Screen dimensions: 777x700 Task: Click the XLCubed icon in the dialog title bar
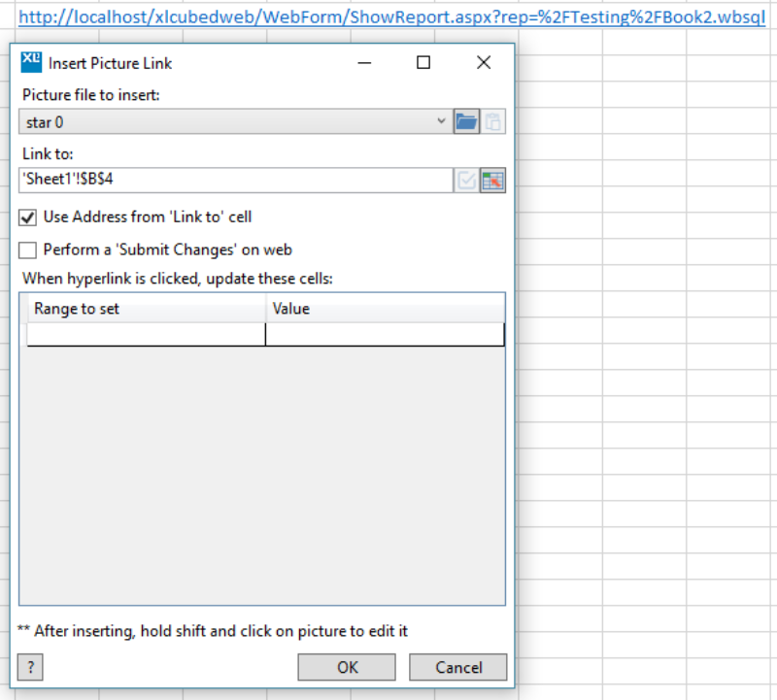pos(29,62)
